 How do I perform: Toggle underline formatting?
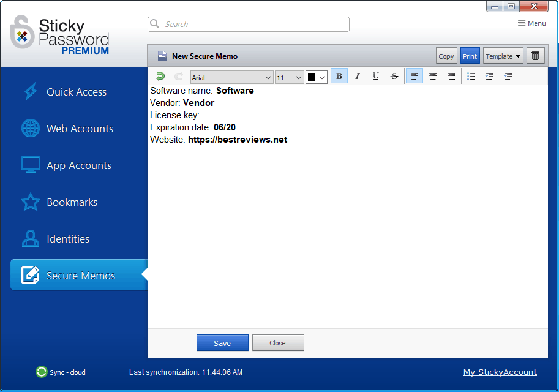pos(375,75)
